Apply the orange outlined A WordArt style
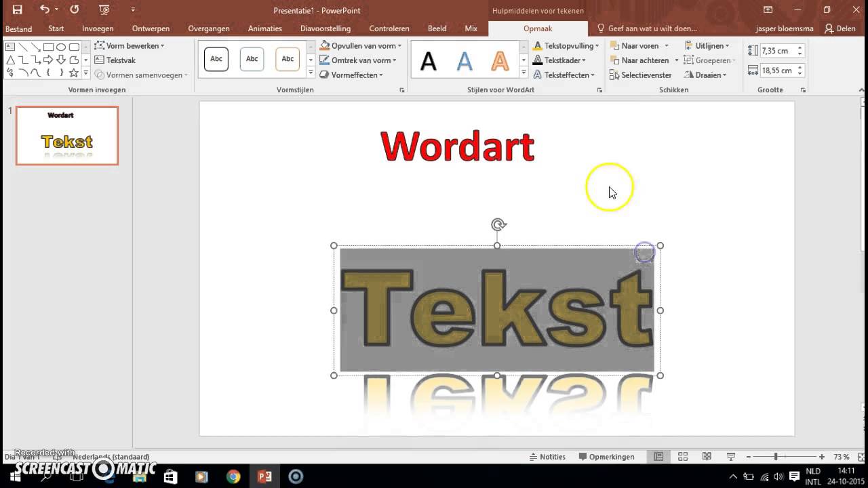Viewport: 868px width, 488px height. (500, 60)
